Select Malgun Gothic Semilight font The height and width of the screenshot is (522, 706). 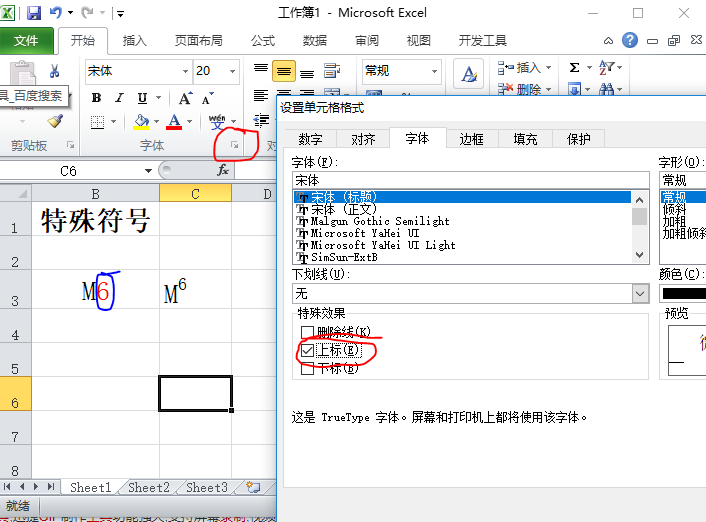point(462,221)
